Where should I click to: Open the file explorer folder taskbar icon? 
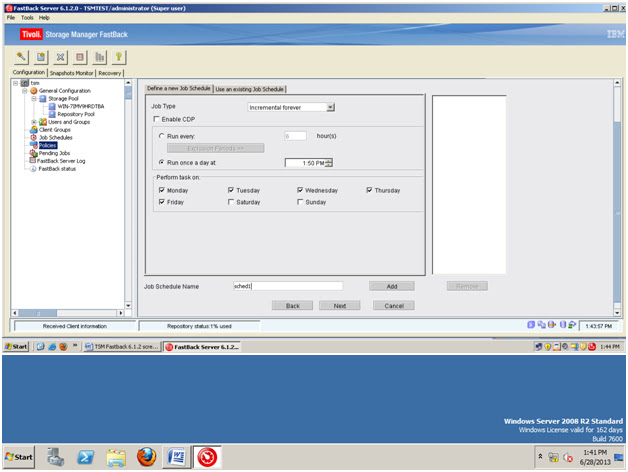[x=116, y=457]
